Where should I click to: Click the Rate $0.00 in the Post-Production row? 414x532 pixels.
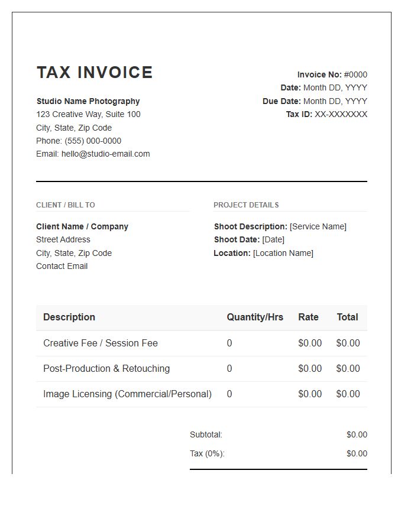click(310, 368)
